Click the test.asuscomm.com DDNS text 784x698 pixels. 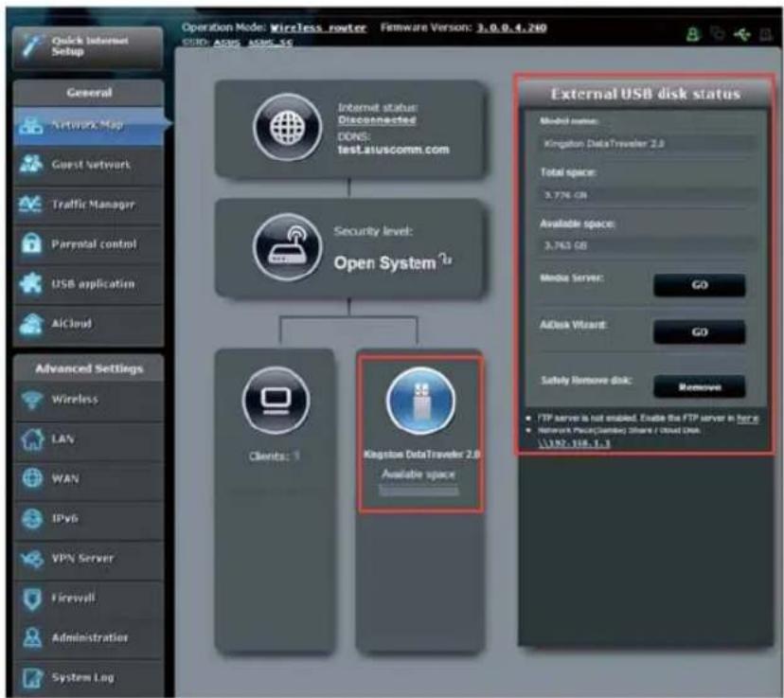pyautogui.click(x=393, y=150)
